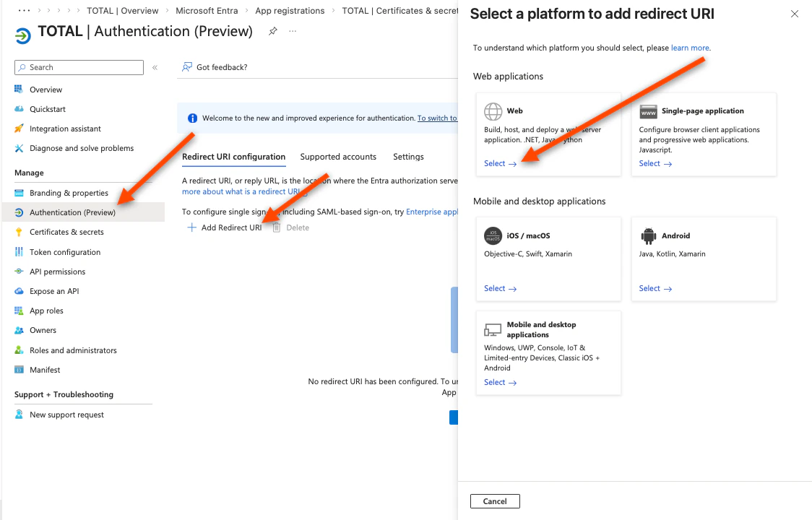This screenshot has width=812, height=520.
Task: Click the 'Web applications' heading text
Action: [x=508, y=76]
